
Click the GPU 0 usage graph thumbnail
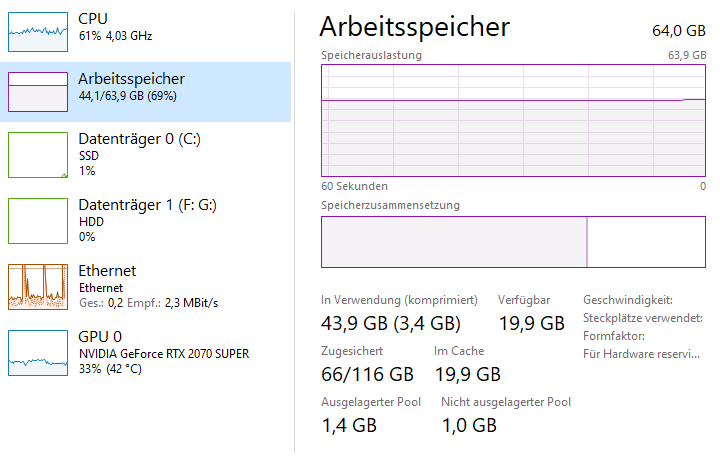tap(38, 351)
